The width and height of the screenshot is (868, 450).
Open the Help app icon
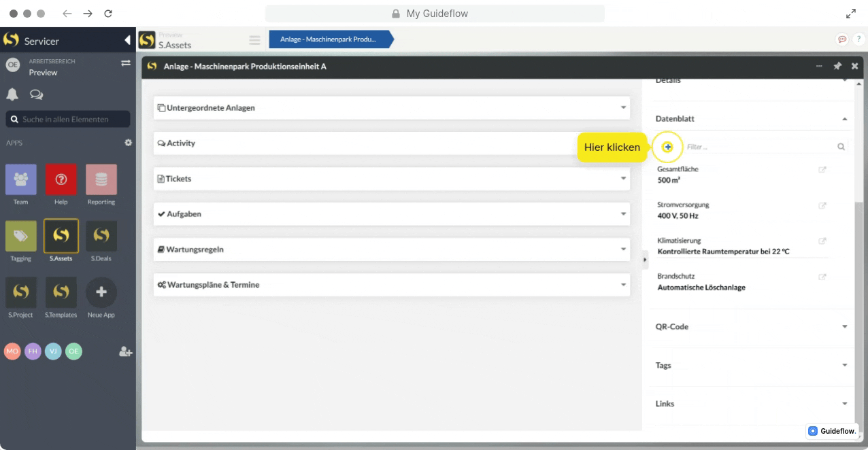61,180
